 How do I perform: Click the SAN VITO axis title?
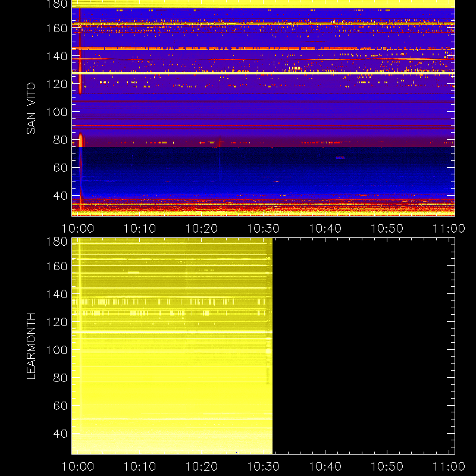(31, 108)
